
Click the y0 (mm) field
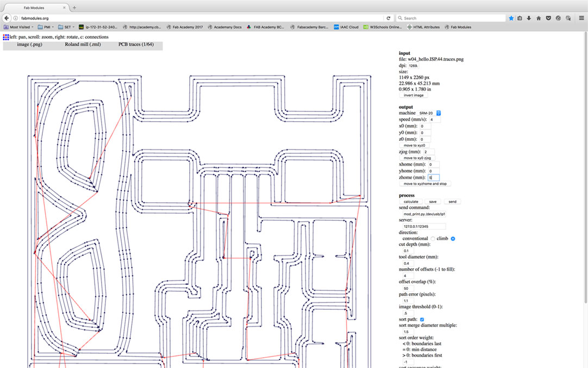[x=425, y=133]
